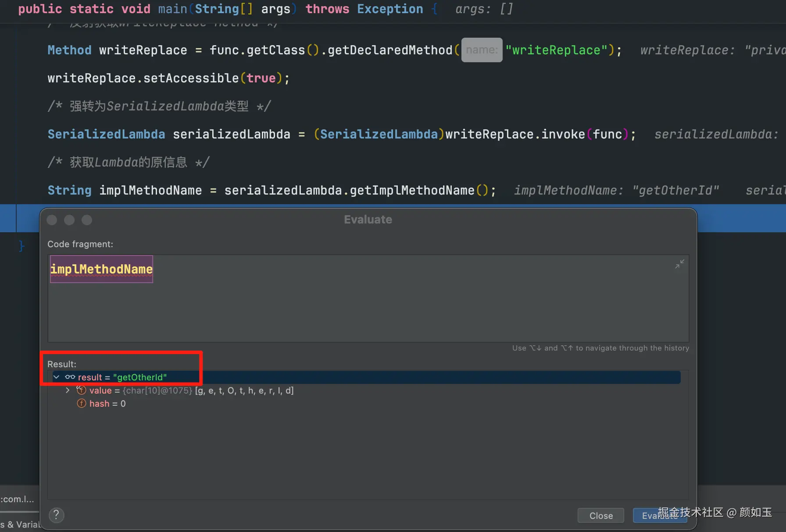
Task: Click the field icon next to hash
Action: tap(82, 403)
